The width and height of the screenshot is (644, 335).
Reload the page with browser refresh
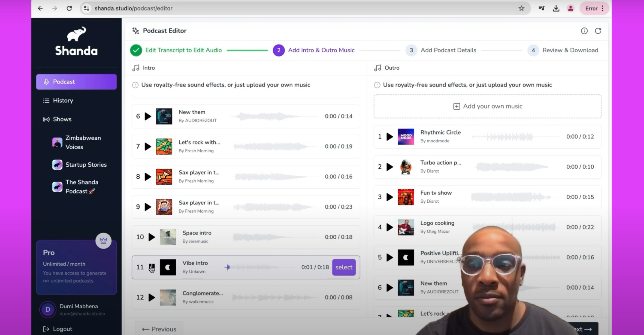tap(69, 8)
